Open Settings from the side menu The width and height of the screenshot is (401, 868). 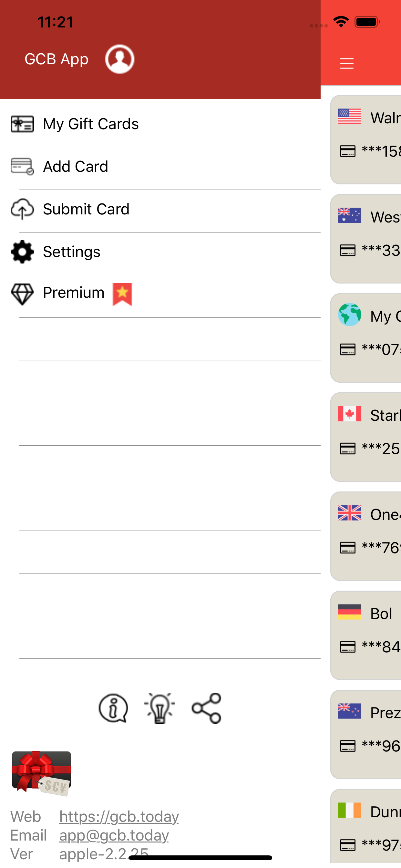160,252
